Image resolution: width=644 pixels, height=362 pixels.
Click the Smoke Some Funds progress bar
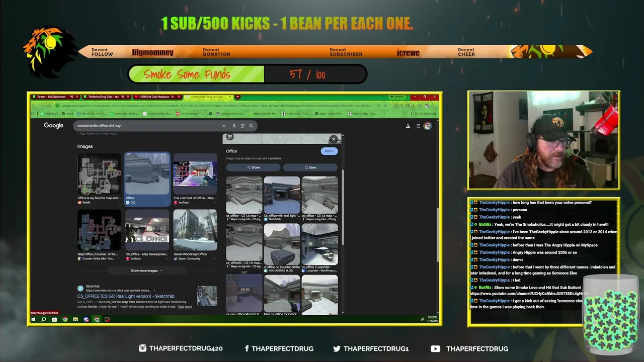248,74
